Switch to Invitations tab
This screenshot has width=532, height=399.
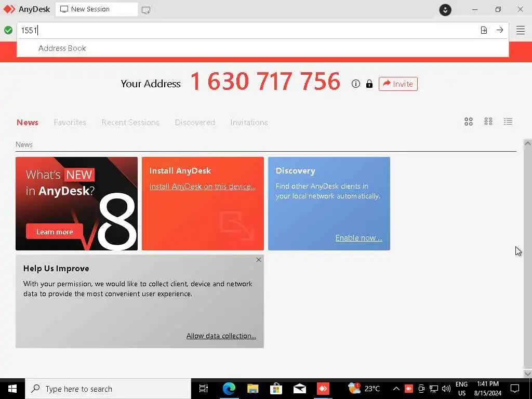pos(249,122)
